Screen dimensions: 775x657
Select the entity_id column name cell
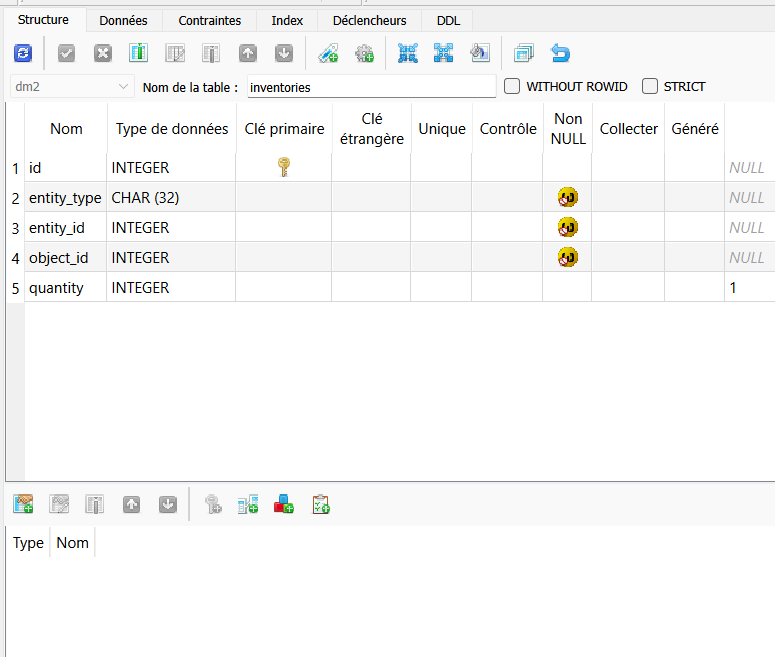(x=66, y=228)
